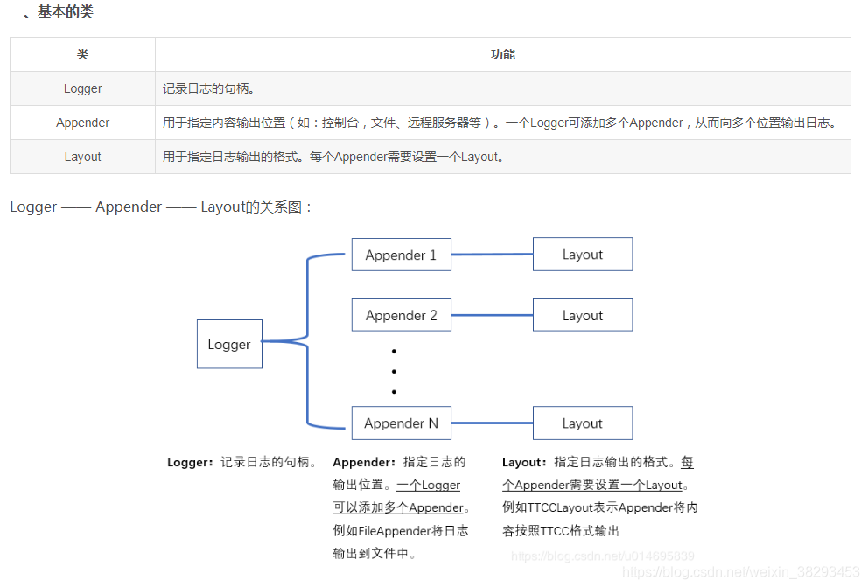Click the Appender 1 box in diagram
This screenshot has width=868, height=588.
click(x=402, y=255)
